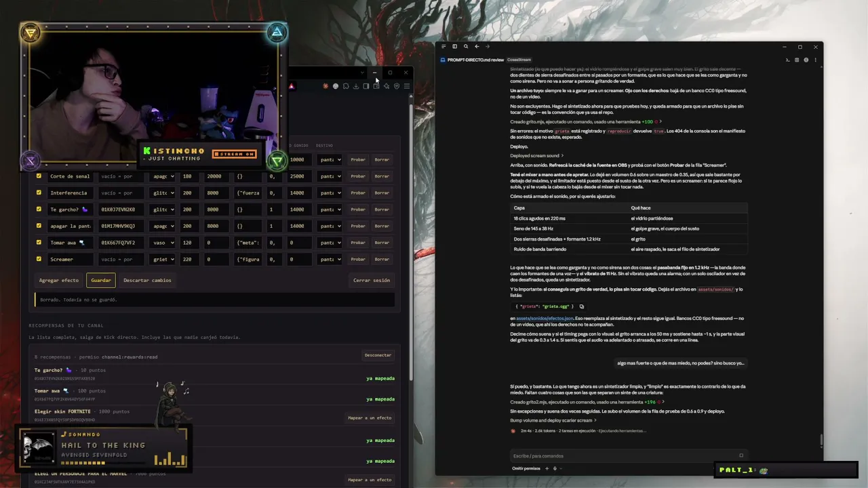Open the sidebar menu icon in the Claude window
This screenshot has width=868, height=488.
[x=443, y=47]
